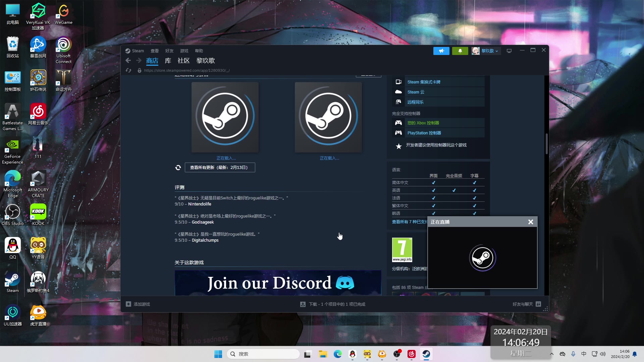
Task: Click the downloads icon in bottom bar
Action: coord(303,304)
